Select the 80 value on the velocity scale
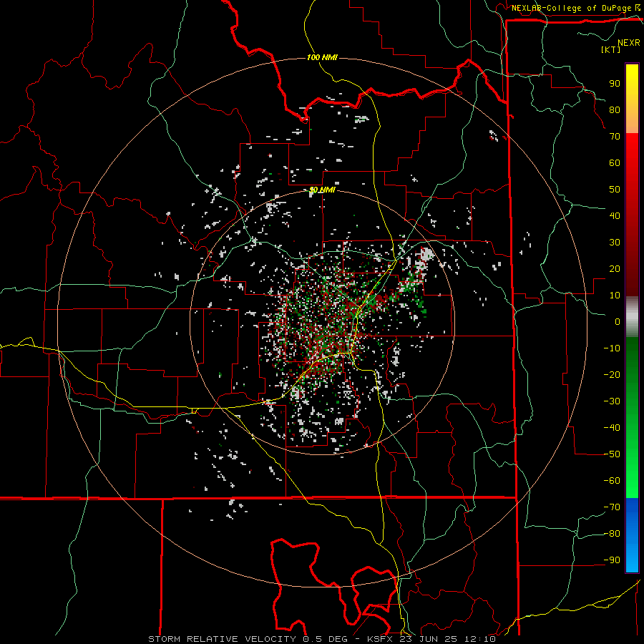 pos(615,110)
